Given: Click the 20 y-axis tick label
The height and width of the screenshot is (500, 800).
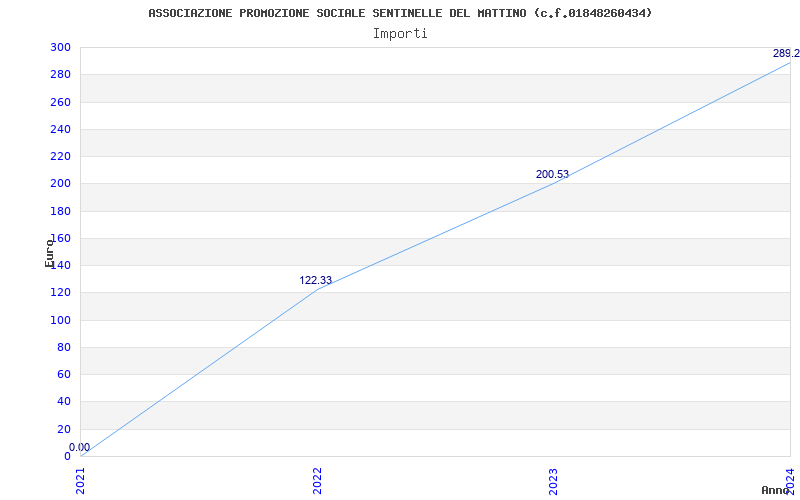Looking at the screenshot, I should pos(64,429).
